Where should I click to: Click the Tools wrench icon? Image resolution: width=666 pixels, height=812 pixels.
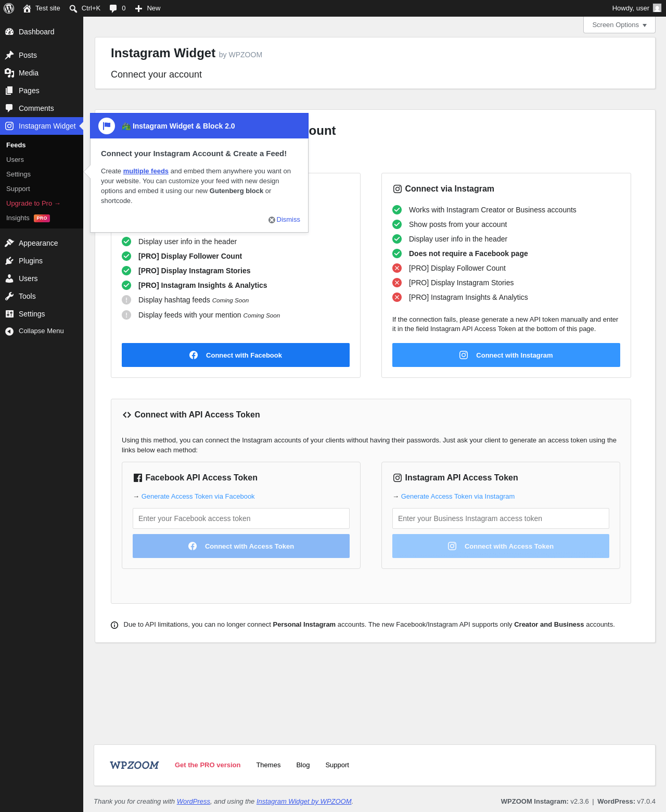tap(9, 296)
